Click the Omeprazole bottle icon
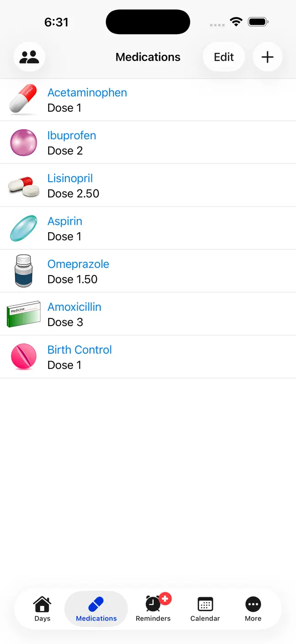 tap(23, 271)
